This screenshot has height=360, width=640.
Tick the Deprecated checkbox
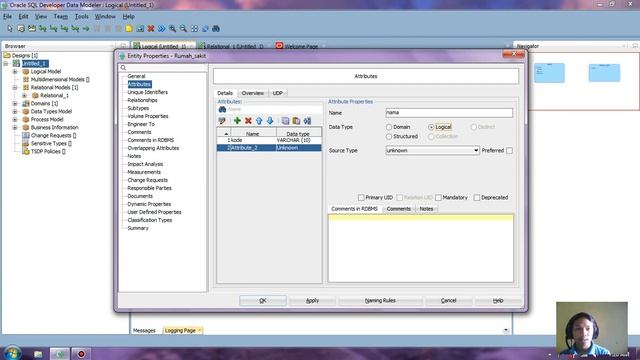[477, 198]
